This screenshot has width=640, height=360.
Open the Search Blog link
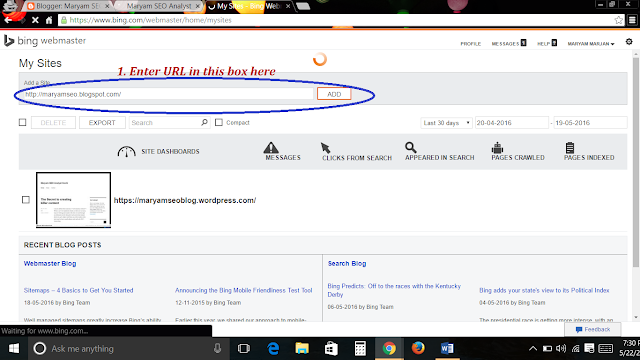coord(347,264)
